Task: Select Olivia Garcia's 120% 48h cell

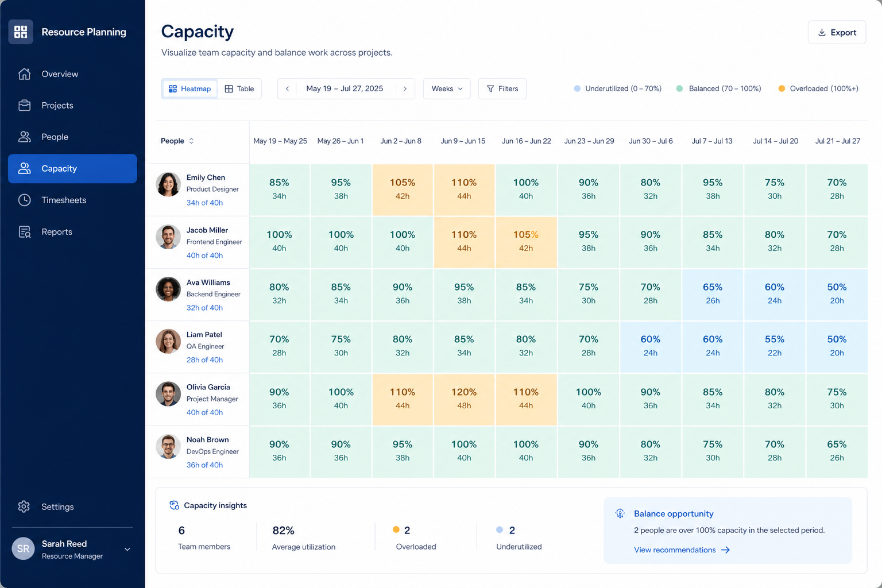Action: pyautogui.click(x=464, y=399)
